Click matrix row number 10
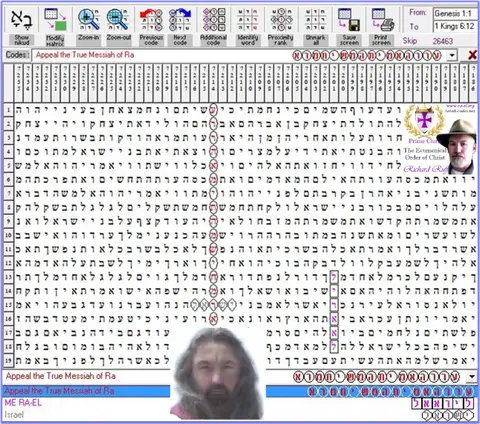Image resolution: width=480 pixels, height=424 pixels. point(8,235)
